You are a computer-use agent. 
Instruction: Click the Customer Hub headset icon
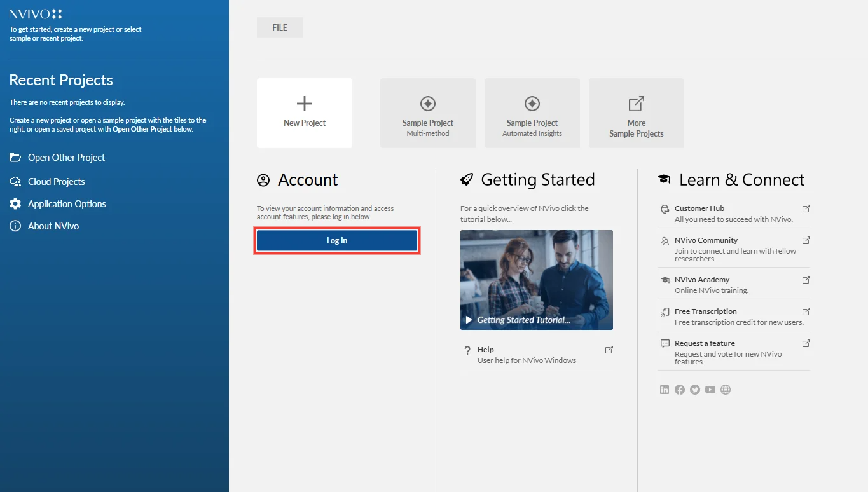coord(665,208)
